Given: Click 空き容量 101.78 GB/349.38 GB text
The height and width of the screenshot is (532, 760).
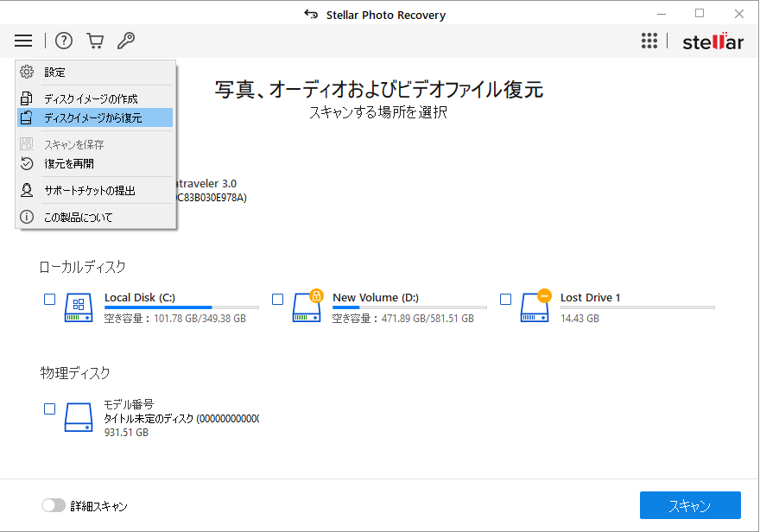Looking at the screenshot, I should (175, 319).
